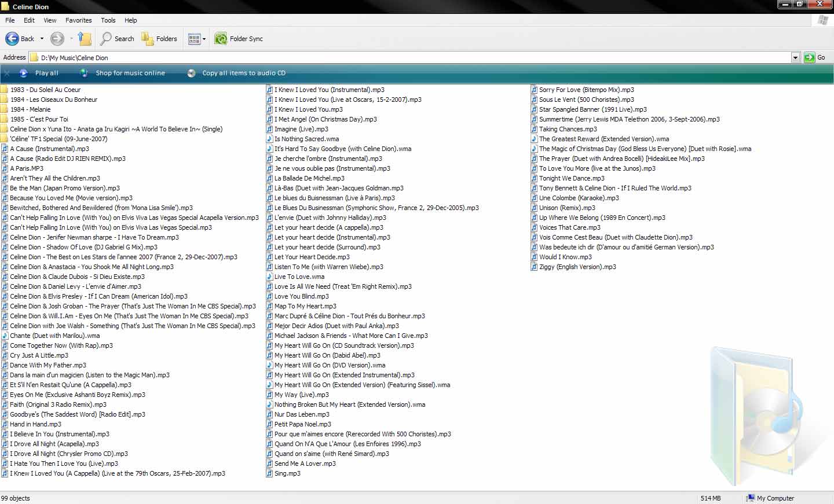Click the address bar folder icon
The image size is (834, 504).
pyautogui.click(x=34, y=57)
